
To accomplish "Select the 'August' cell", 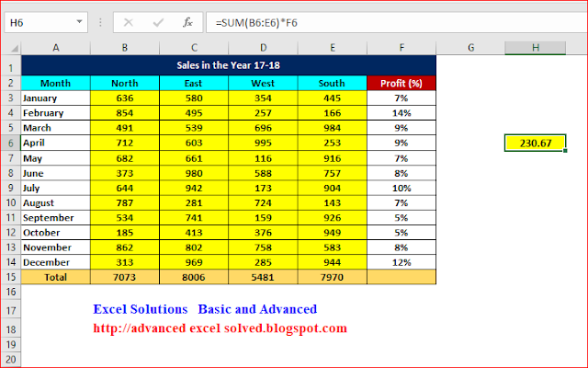I will coord(56,202).
